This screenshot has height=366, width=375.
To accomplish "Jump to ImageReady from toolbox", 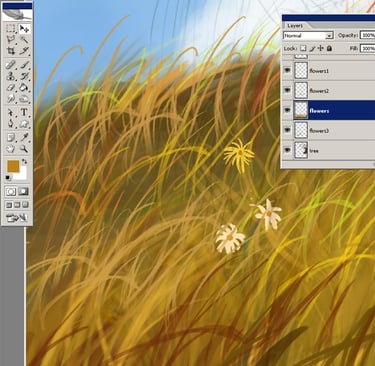I will pyautogui.click(x=17, y=218).
